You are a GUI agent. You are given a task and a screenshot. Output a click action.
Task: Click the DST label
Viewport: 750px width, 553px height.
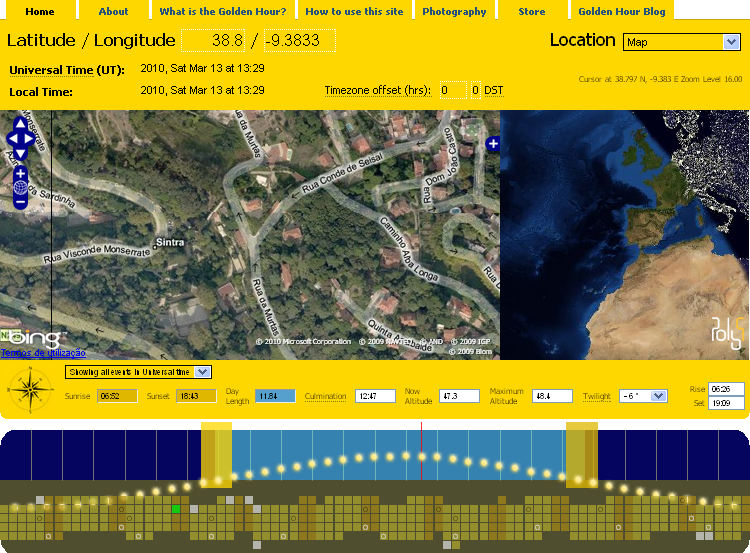pos(494,90)
